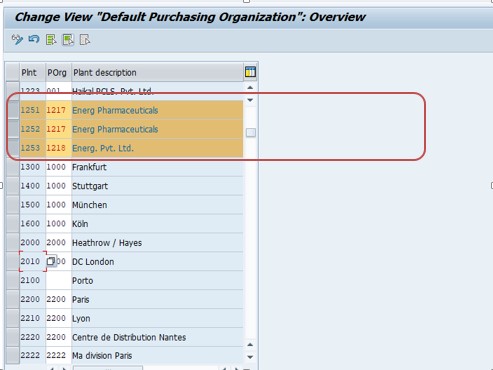The width and height of the screenshot is (493, 370).
Task: Click the POrg field 2222 for Ma division Paris
Action: pyautogui.click(x=58, y=355)
